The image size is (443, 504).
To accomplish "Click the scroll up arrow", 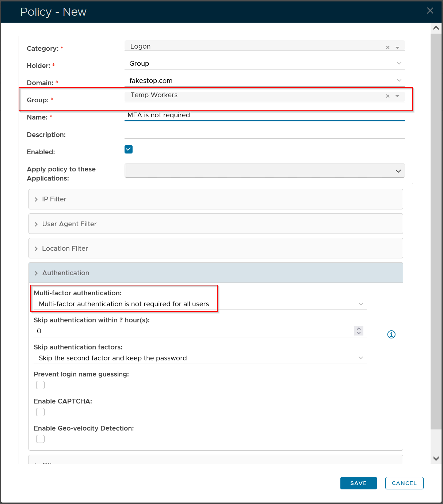I will click(436, 28).
